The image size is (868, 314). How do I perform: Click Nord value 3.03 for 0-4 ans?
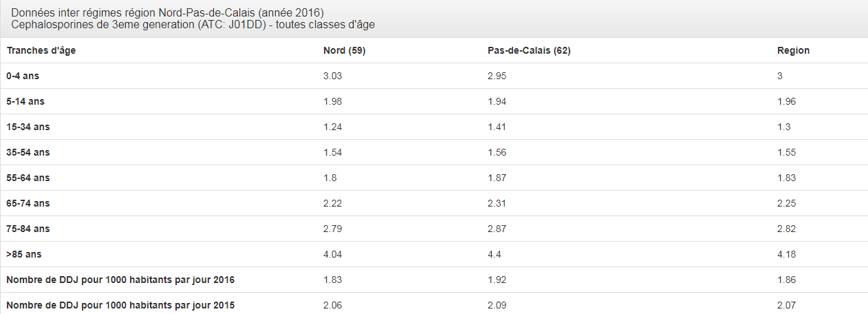(332, 76)
